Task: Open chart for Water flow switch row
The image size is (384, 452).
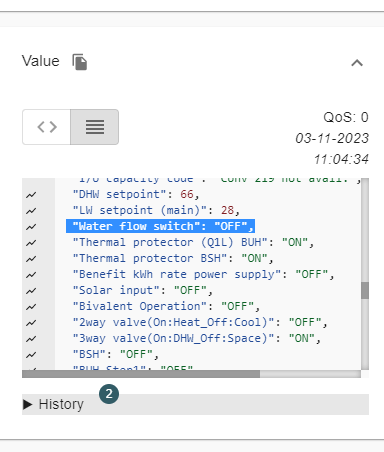Action: [x=31, y=227]
